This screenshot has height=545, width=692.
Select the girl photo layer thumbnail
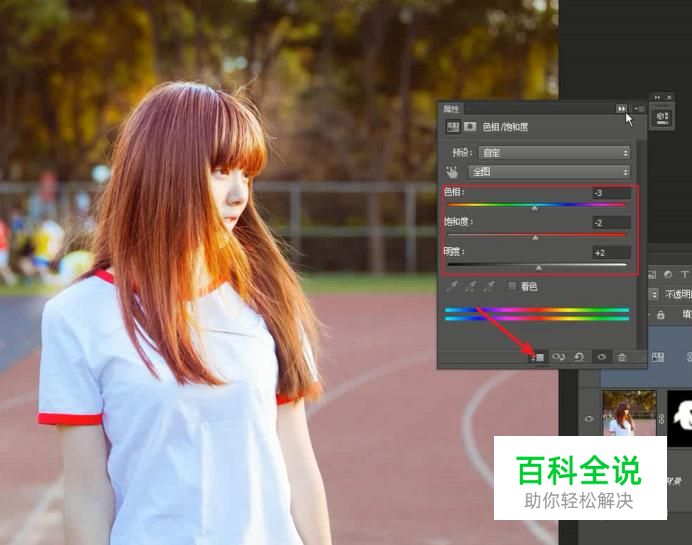[629, 413]
